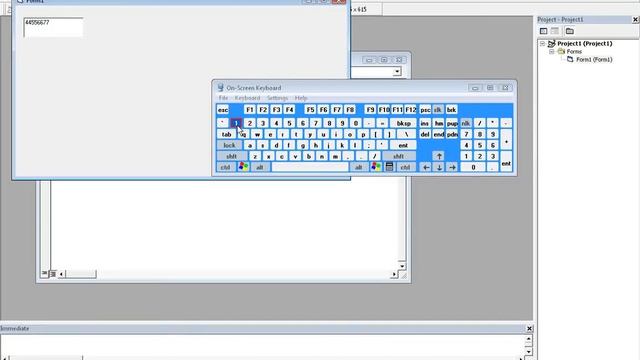Click the spacebar on On-Screen Keyboard

[x=310, y=167]
